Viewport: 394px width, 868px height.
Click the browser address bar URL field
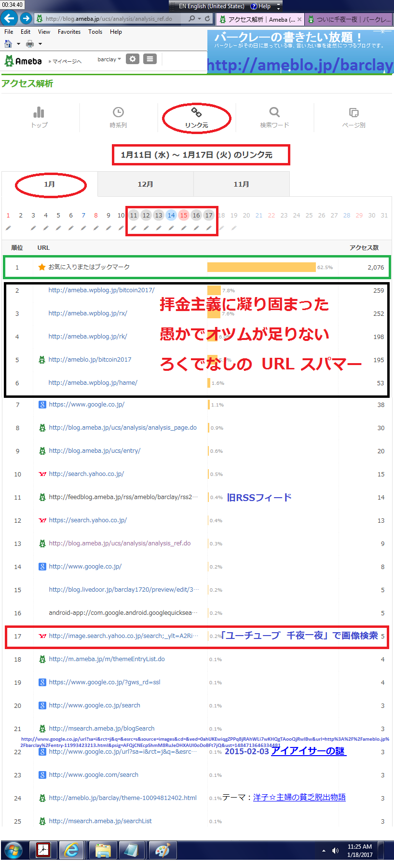point(109,19)
